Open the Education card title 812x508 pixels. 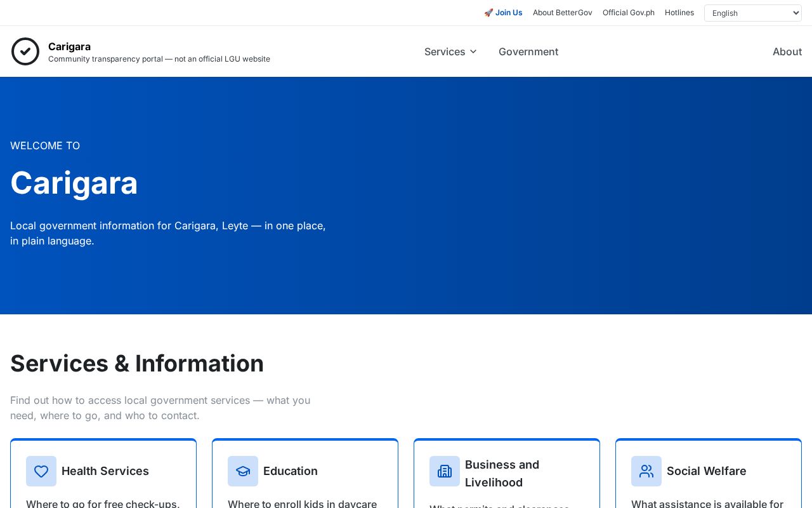click(291, 471)
